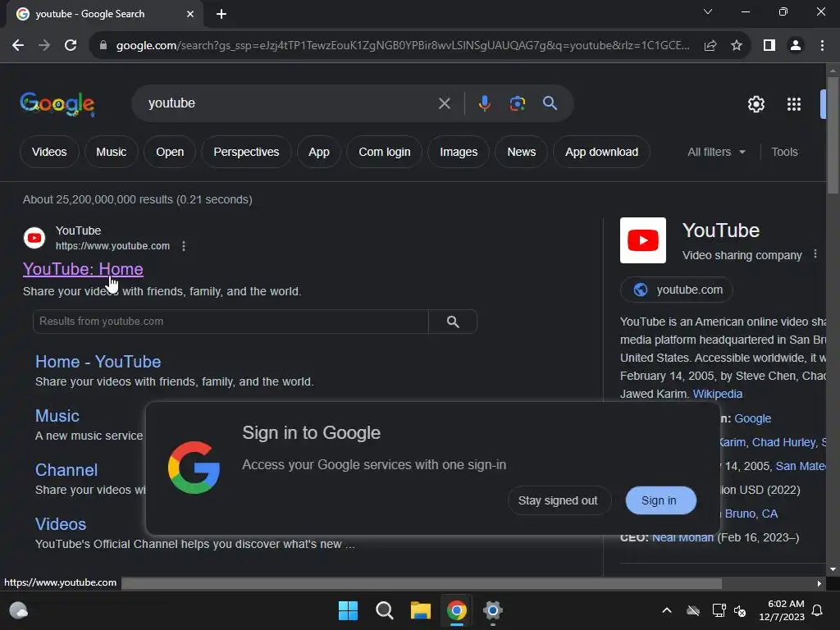Click the youtube search input field

tap(290, 103)
